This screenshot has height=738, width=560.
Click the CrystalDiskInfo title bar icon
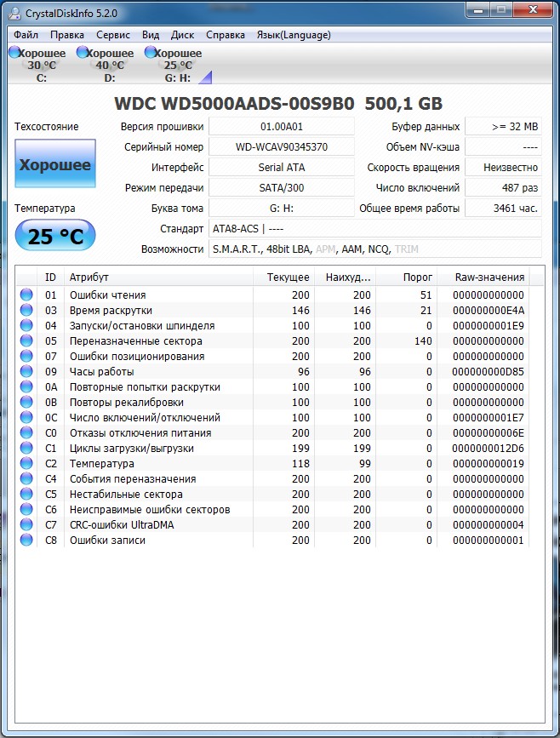[x=14, y=13]
